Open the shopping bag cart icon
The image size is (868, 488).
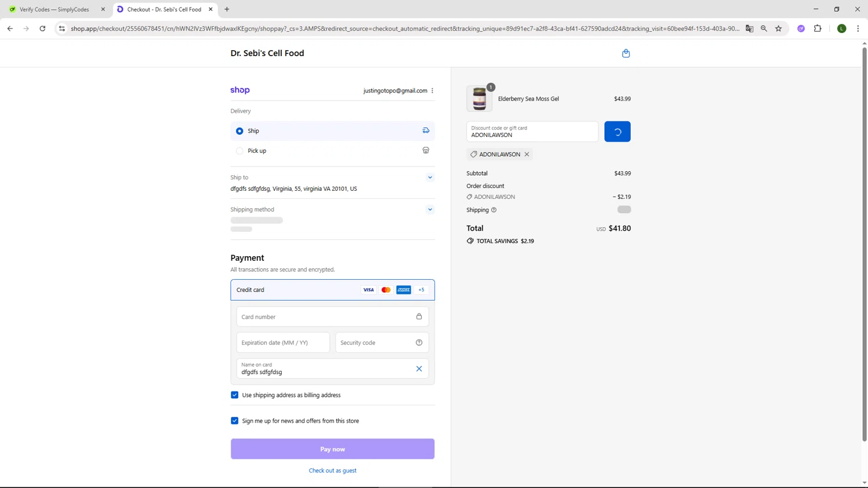coord(626,53)
